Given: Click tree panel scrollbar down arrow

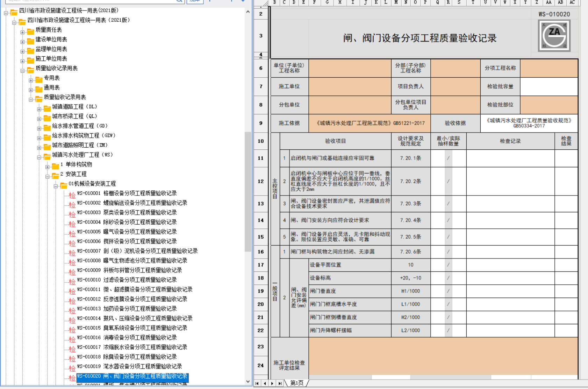Looking at the screenshot, I should click(x=248, y=381).
